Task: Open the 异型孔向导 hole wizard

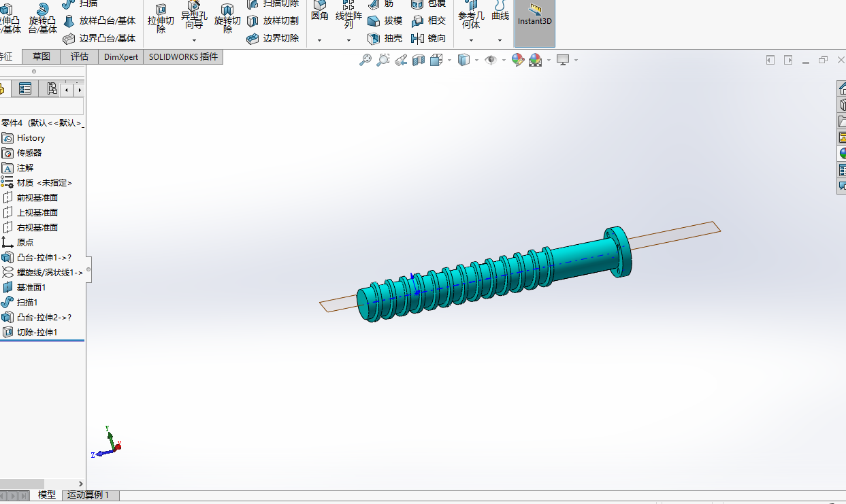Action: click(x=194, y=15)
